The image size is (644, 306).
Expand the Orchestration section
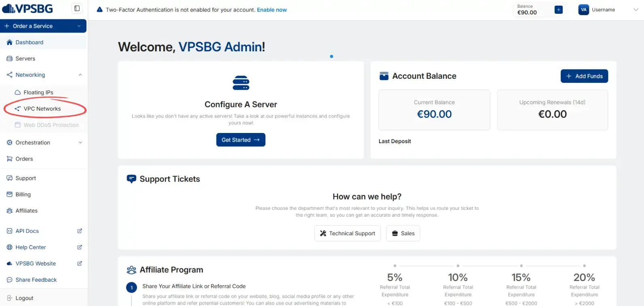80,142
